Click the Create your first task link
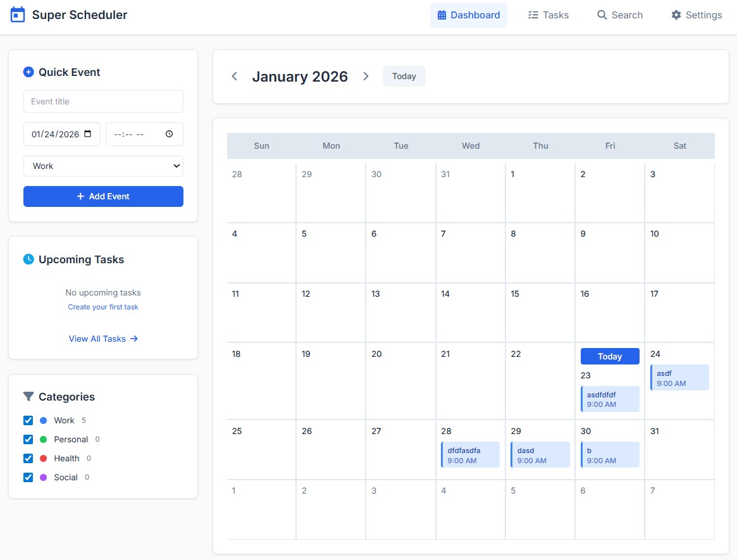 103,307
